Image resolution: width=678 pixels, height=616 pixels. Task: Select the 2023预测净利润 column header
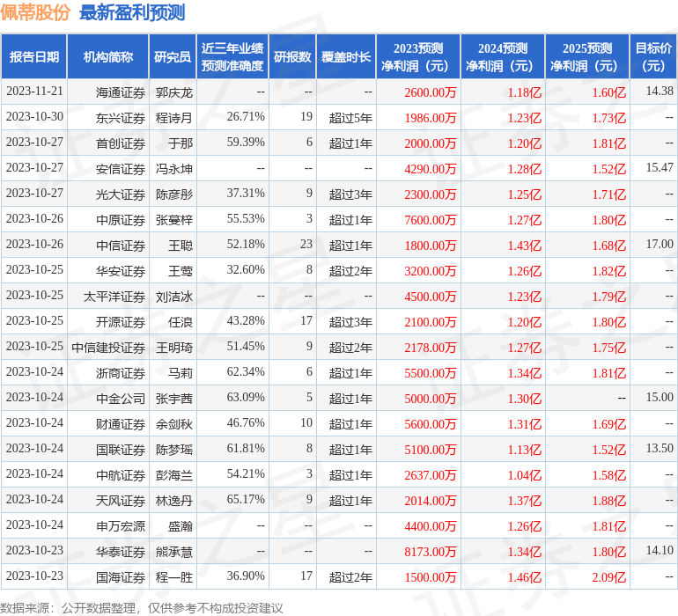(418, 56)
